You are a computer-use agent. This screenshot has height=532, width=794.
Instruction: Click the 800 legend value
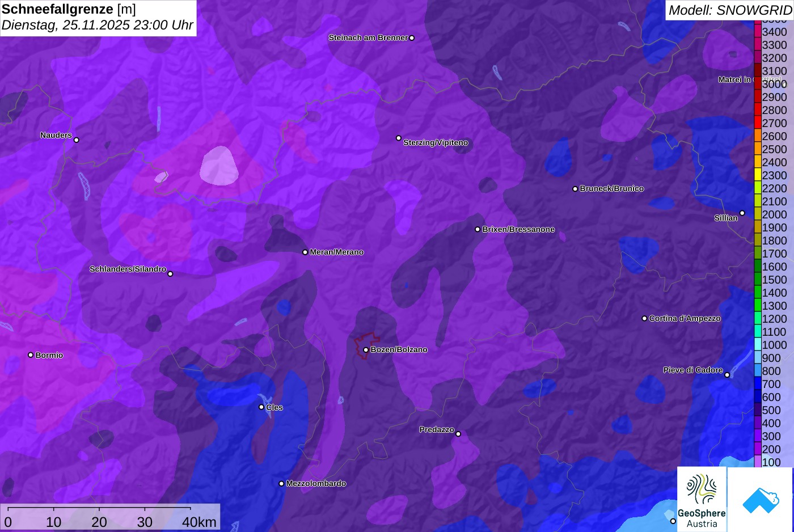(771, 371)
